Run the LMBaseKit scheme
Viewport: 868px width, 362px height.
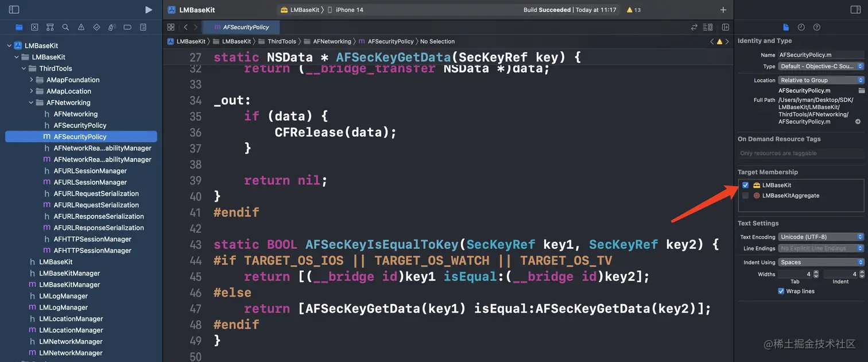click(149, 10)
